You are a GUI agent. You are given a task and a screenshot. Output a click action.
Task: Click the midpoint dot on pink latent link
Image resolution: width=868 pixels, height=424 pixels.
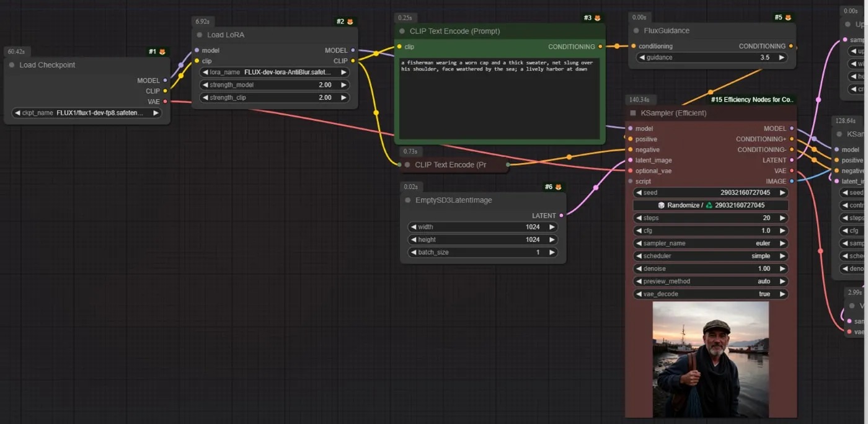point(596,187)
